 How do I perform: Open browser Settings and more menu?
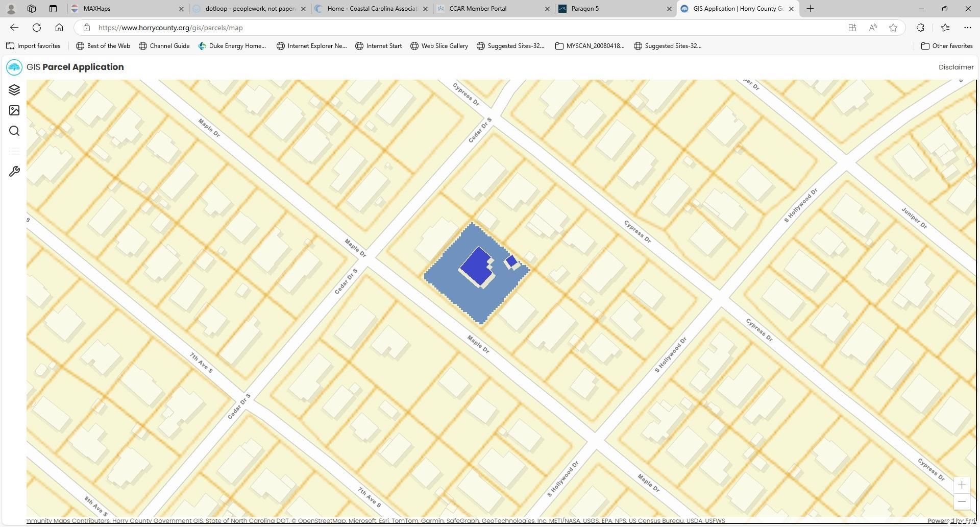[967, 28]
